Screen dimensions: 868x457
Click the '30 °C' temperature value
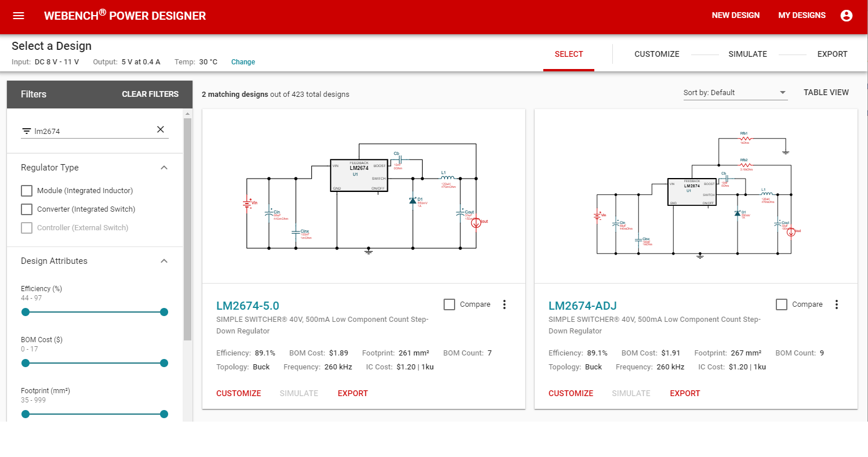coord(208,62)
